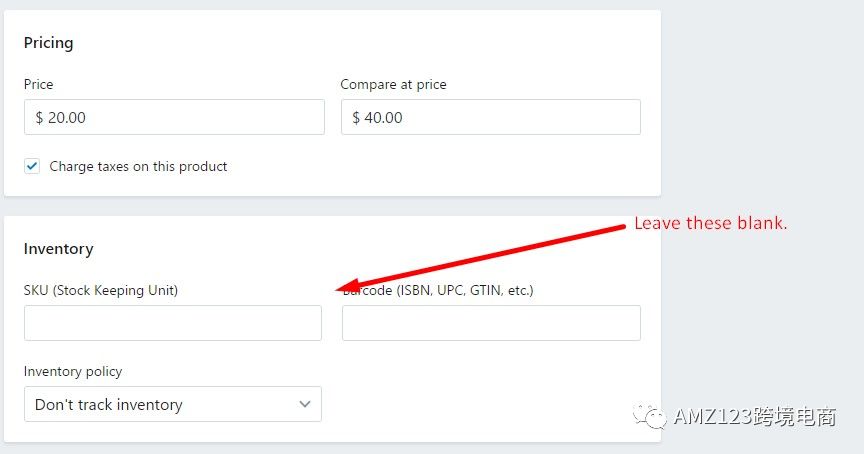Click the 'Compare at price' label text
864x454 pixels.
click(393, 84)
